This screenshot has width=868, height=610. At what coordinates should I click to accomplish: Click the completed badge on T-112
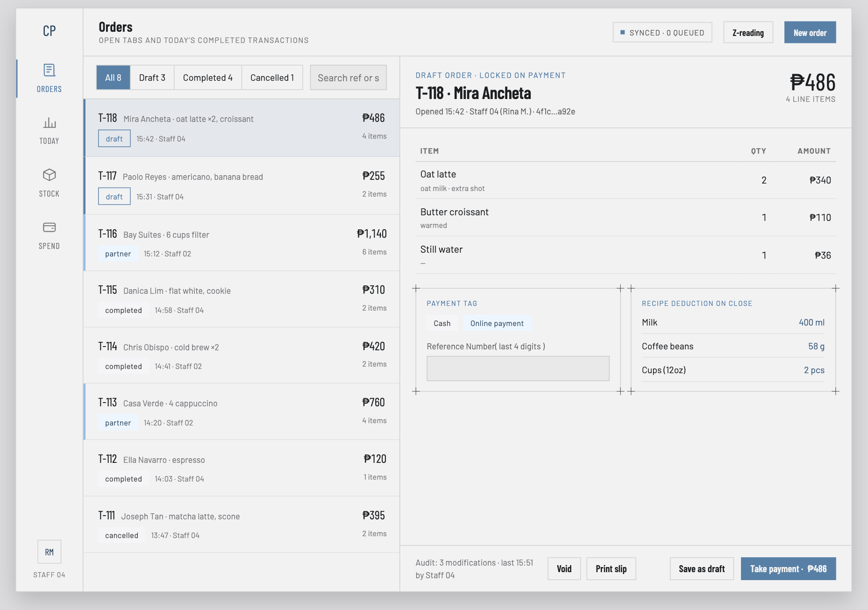(123, 479)
